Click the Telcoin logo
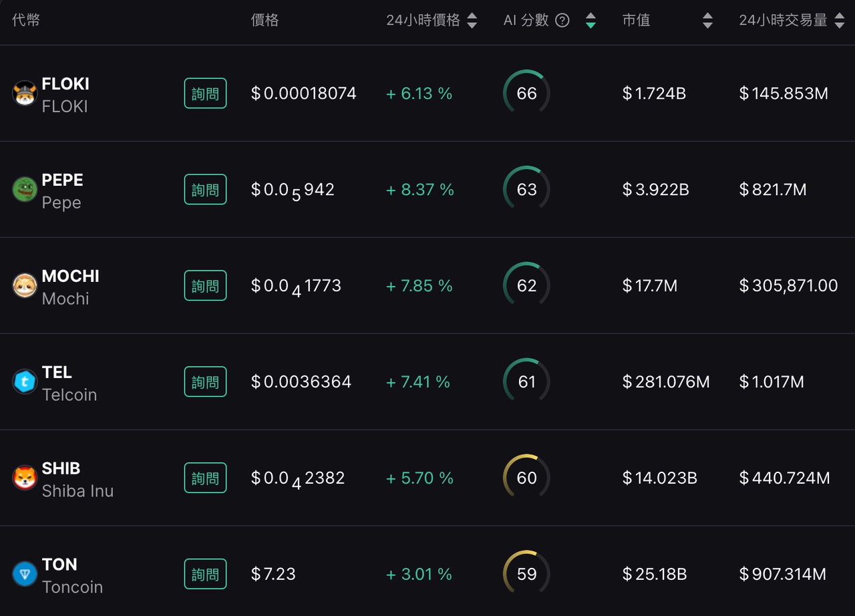855x616 pixels. point(25,381)
